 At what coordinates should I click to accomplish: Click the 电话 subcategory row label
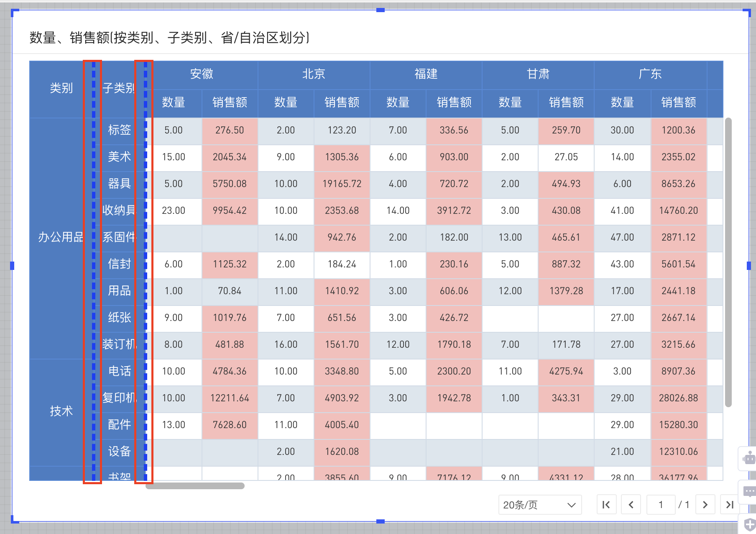(x=120, y=372)
